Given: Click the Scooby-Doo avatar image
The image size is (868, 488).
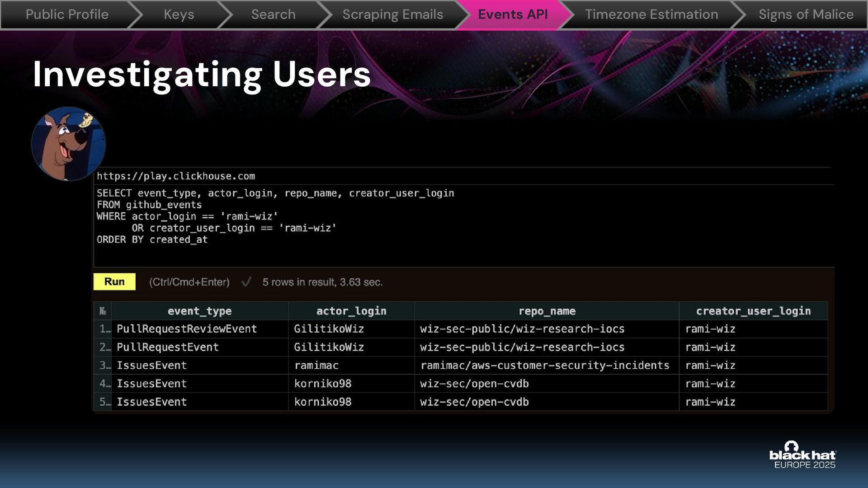Looking at the screenshot, I should 68,144.
